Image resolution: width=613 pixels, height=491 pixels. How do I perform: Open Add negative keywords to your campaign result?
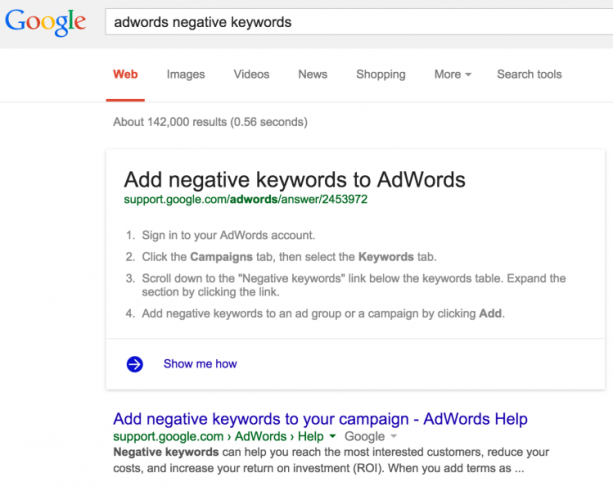(x=320, y=419)
